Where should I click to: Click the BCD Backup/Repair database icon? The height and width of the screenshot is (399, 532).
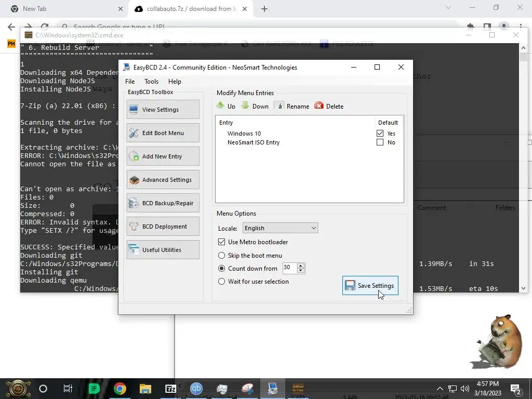134,203
